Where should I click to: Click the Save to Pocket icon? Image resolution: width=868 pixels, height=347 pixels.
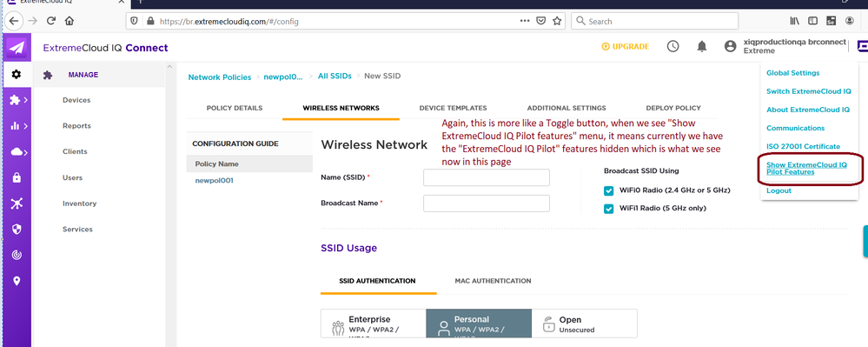[541, 21]
